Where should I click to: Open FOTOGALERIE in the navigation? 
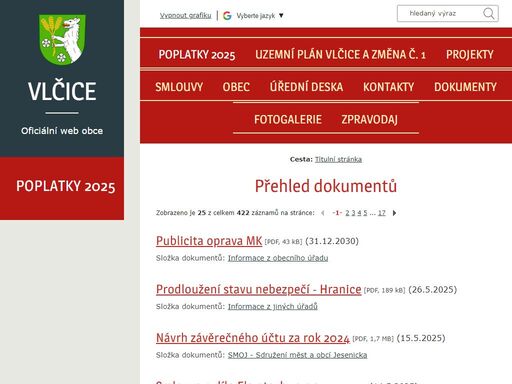click(288, 120)
